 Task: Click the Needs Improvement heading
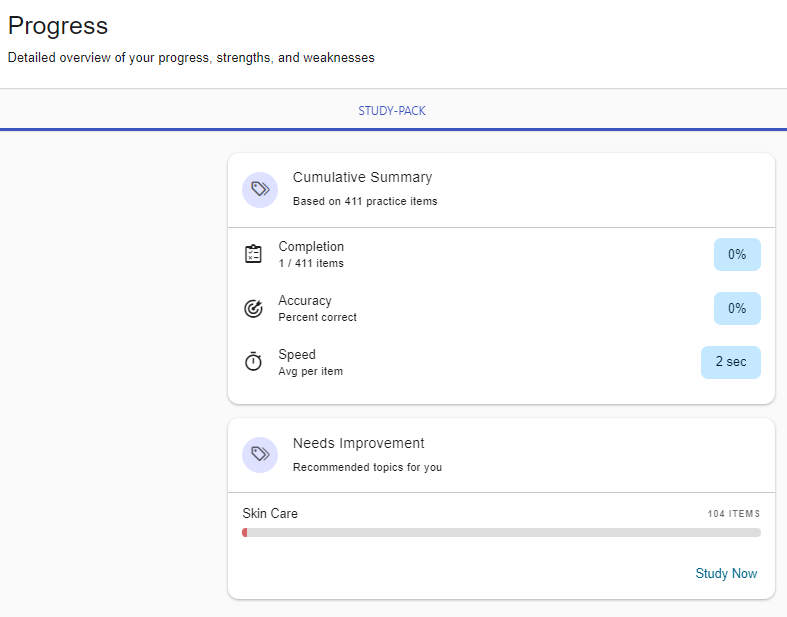358,443
